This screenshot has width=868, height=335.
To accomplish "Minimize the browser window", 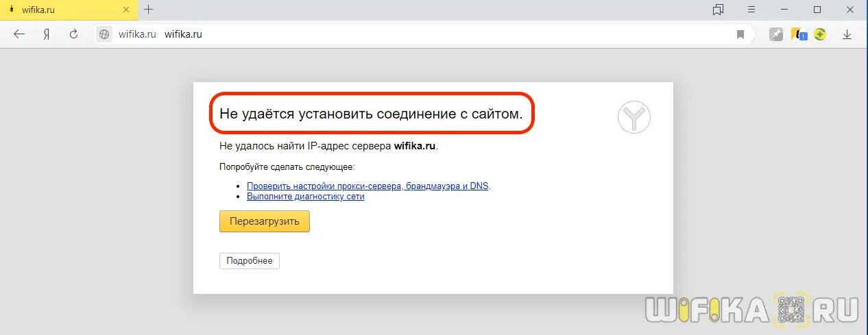I will click(x=785, y=10).
